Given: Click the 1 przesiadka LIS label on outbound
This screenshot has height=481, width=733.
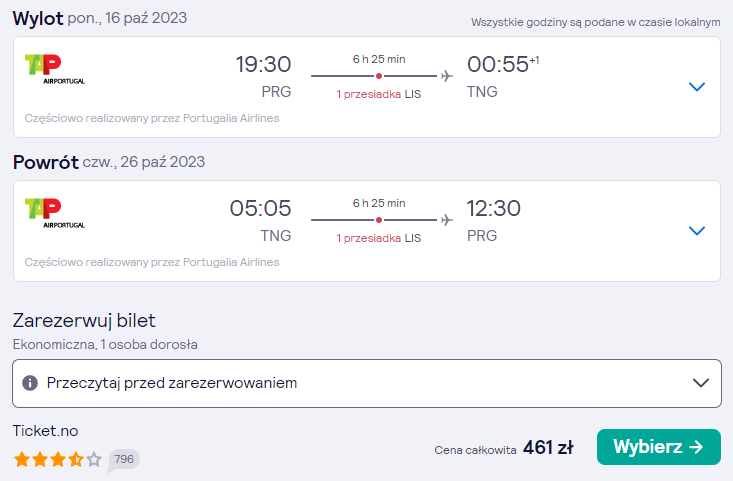Looking at the screenshot, I should (x=379, y=94).
